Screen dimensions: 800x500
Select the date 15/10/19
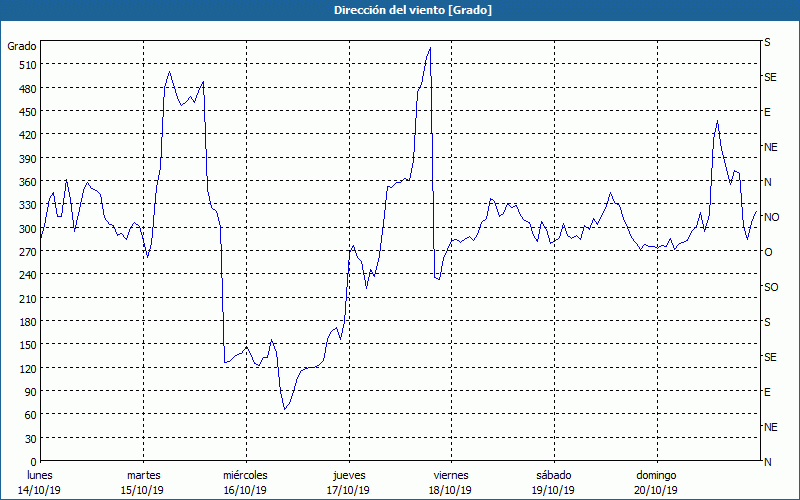tap(142, 490)
